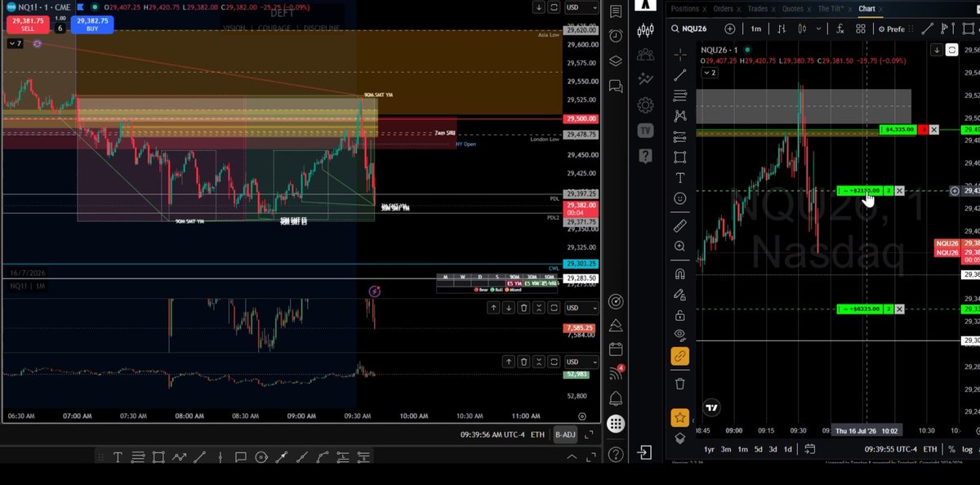Screen dimensions: 980x485
Task: Switch to the Quotes tab
Action: 792,9
